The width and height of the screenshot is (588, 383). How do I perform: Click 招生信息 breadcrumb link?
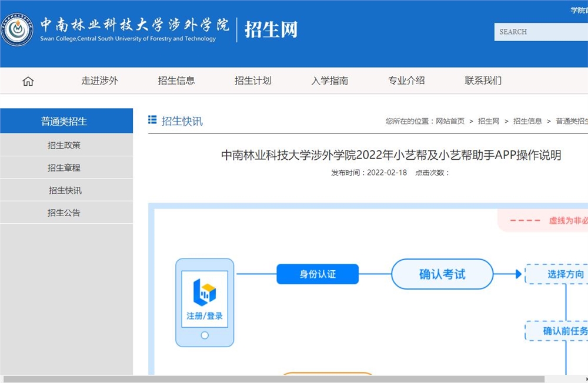(x=527, y=121)
